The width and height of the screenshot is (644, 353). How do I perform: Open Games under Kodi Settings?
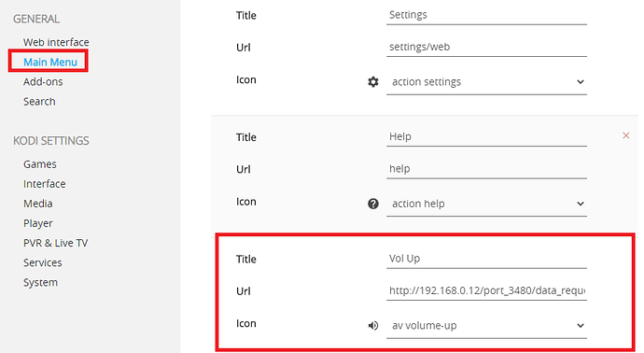tap(40, 164)
